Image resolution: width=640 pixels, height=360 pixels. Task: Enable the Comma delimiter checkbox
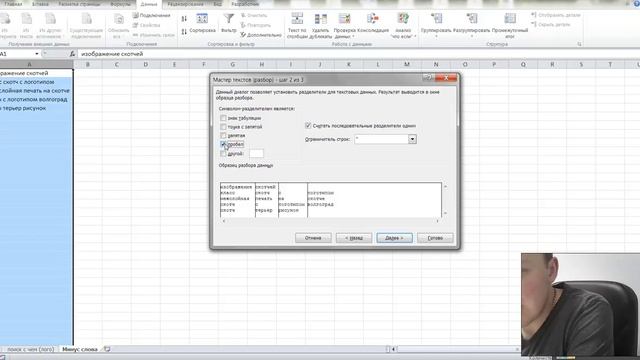(223, 136)
